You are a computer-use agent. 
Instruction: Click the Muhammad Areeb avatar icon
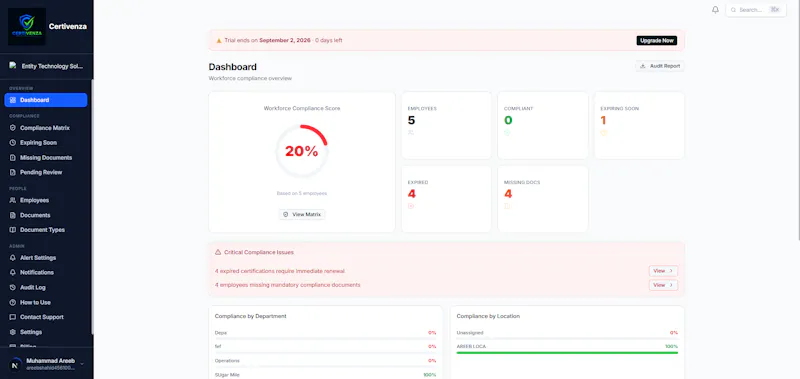pos(15,364)
